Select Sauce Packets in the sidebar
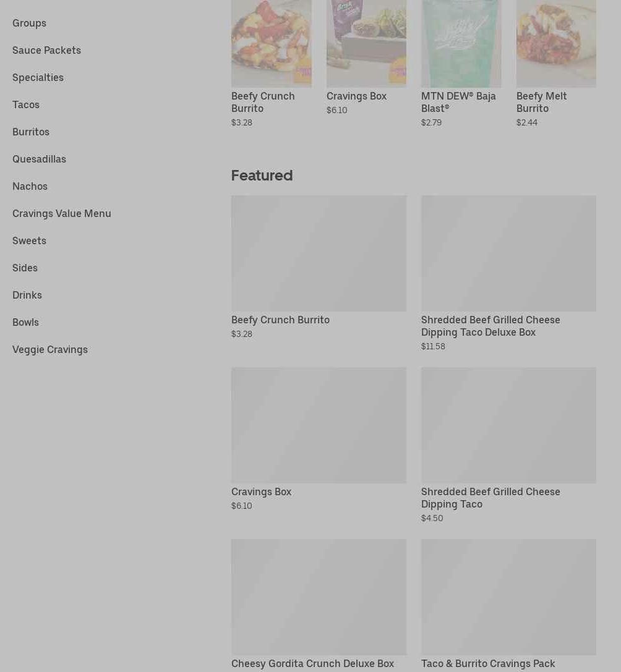The image size is (621, 672). tap(46, 50)
